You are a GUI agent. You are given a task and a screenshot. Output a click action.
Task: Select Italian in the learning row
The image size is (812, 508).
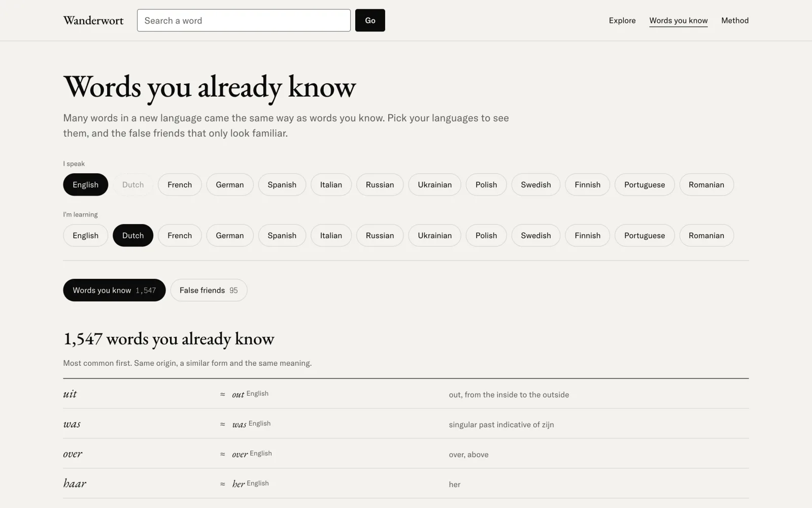[331, 236]
